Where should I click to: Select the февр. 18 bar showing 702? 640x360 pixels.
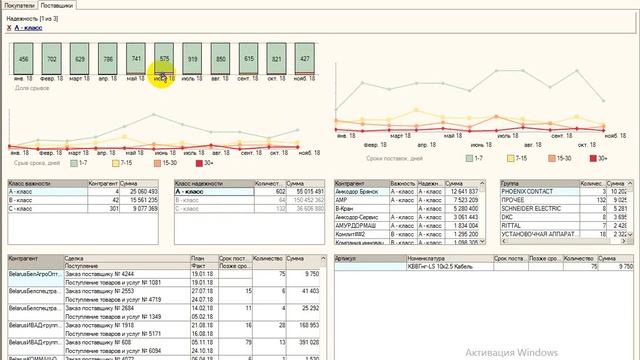[51, 59]
